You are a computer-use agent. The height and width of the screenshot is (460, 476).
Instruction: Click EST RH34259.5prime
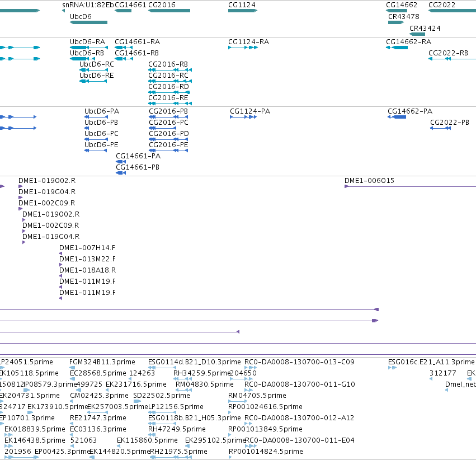coord(202,373)
